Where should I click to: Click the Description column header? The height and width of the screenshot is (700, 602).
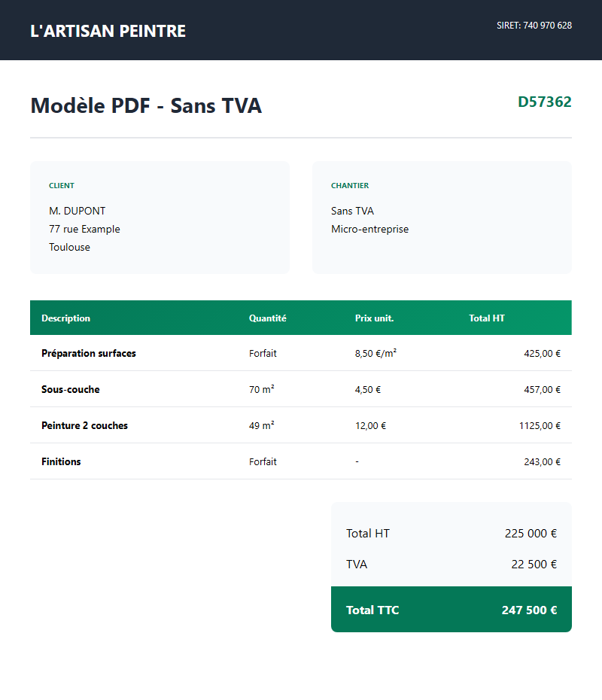click(x=65, y=318)
